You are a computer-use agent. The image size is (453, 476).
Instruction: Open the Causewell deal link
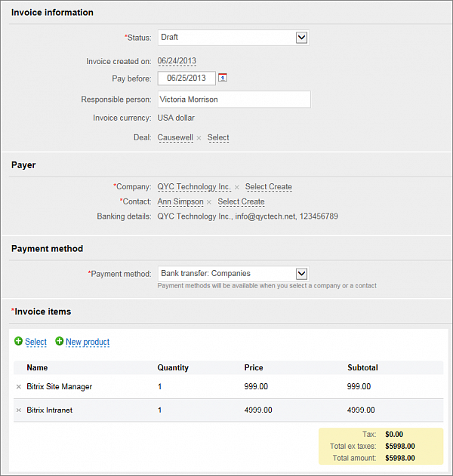point(175,138)
